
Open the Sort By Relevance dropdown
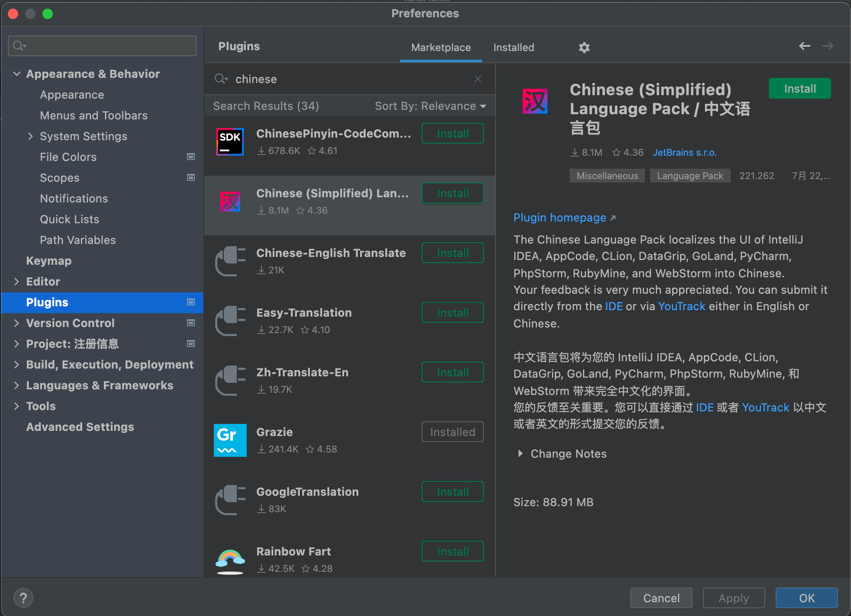(x=430, y=106)
